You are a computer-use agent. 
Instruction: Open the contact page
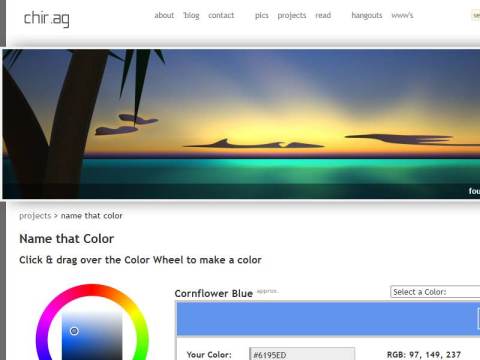pos(221,15)
